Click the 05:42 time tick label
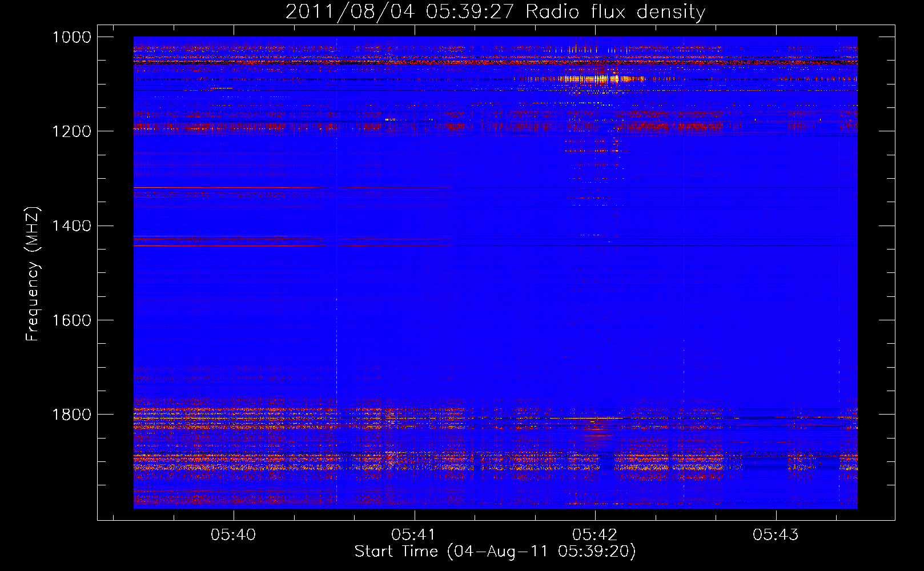The image size is (924, 571). tap(595, 535)
